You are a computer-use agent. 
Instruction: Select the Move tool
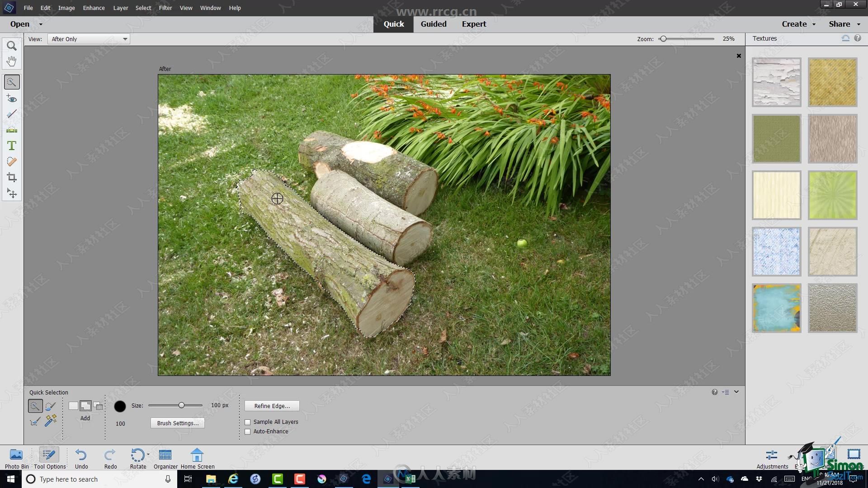coord(11,194)
